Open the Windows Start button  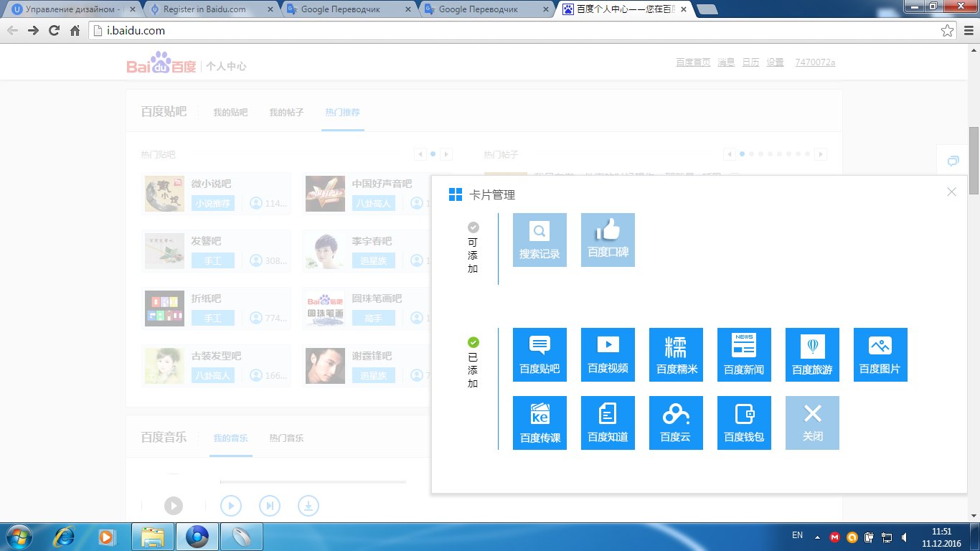pyautogui.click(x=18, y=537)
